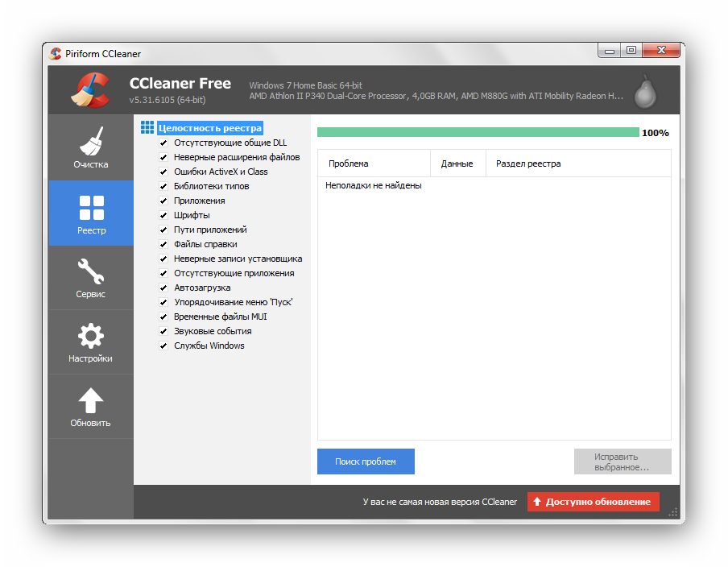
Task: Disable the Автозагрузка checkbox
Action: (163, 288)
